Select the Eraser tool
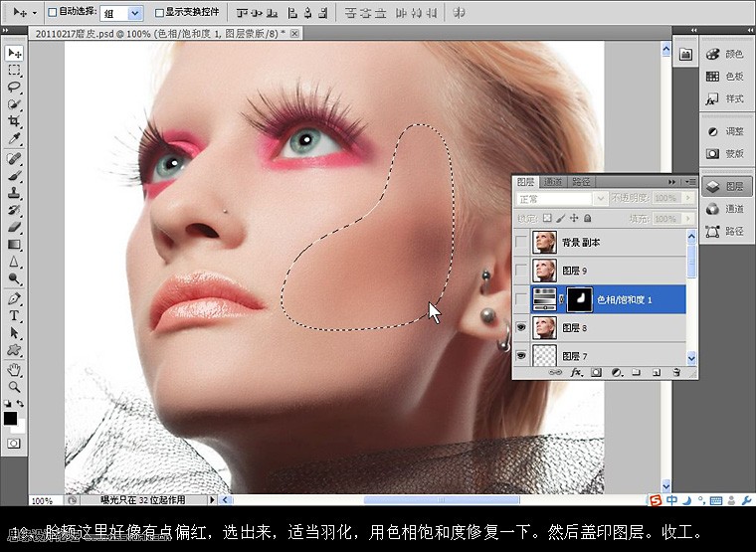This screenshot has height=552, width=756. tap(14, 227)
